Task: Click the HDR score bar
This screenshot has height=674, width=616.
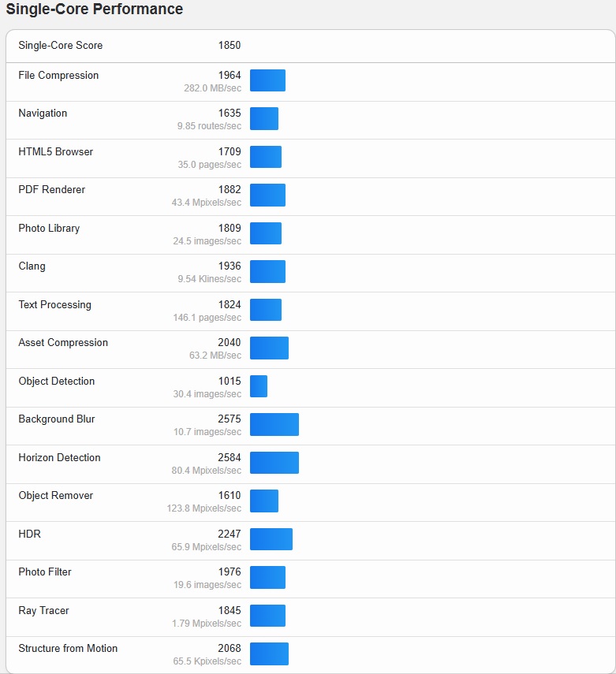Action: (271, 539)
